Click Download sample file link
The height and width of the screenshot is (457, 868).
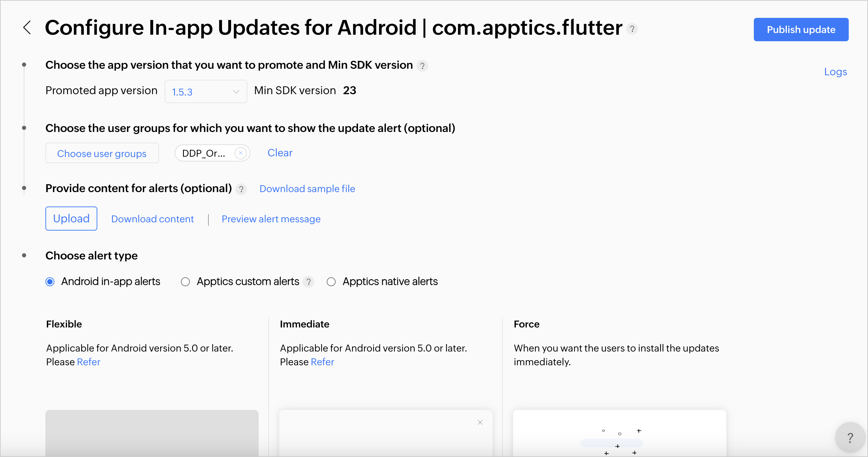(x=307, y=189)
